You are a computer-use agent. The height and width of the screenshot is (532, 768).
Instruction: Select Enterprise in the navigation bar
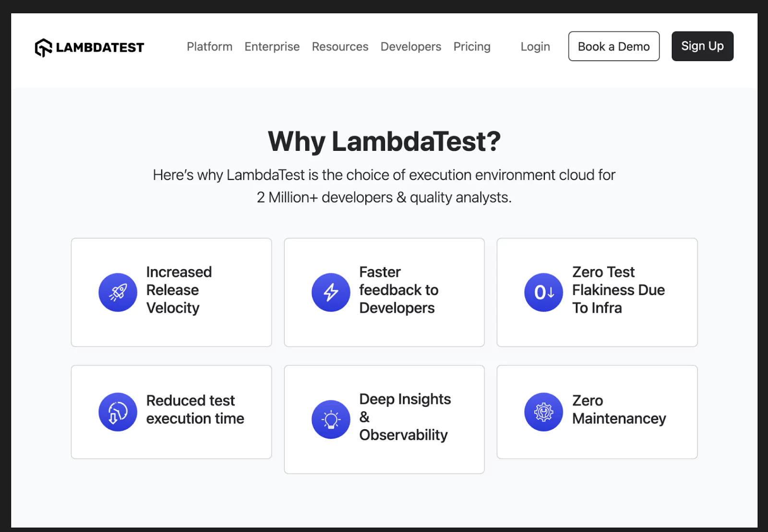tap(272, 47)
